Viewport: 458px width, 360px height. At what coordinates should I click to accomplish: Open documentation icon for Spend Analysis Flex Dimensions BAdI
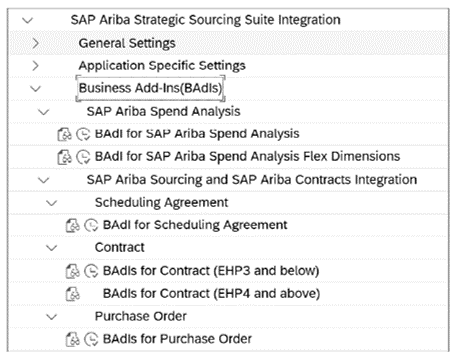(64, 157)
